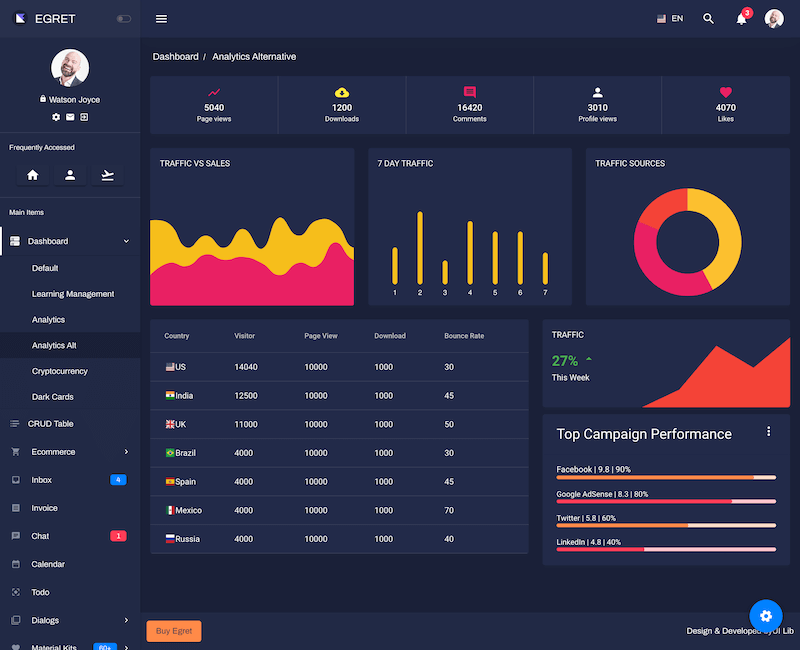Open the EN language dropdown
This screenshot has width=800, height=650.
point(670,19)
